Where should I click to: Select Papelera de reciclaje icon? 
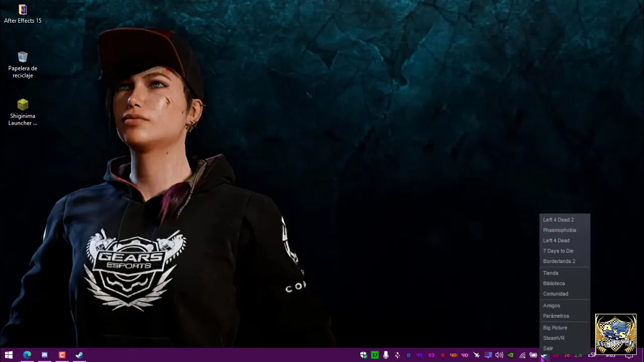(x=23, y=64)
